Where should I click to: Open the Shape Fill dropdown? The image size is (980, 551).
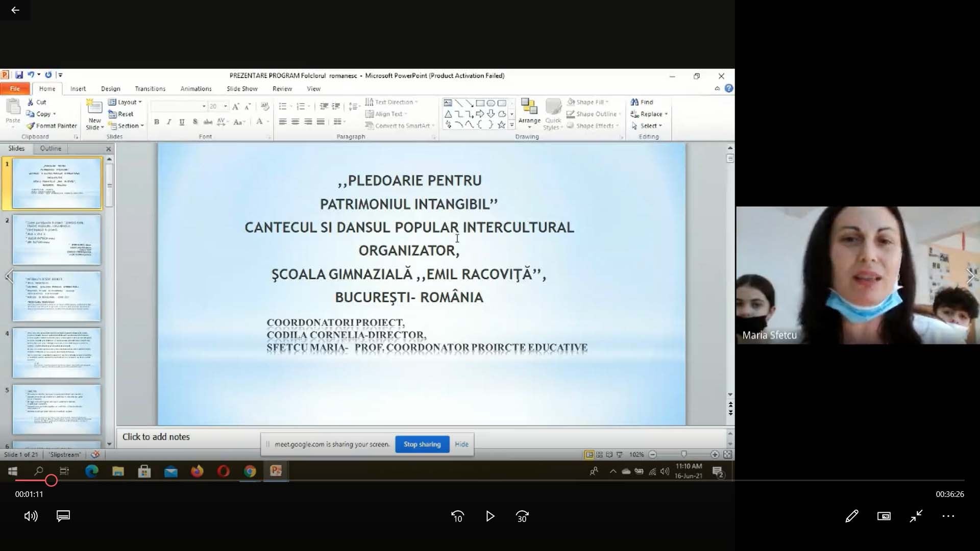pos(588,102)
